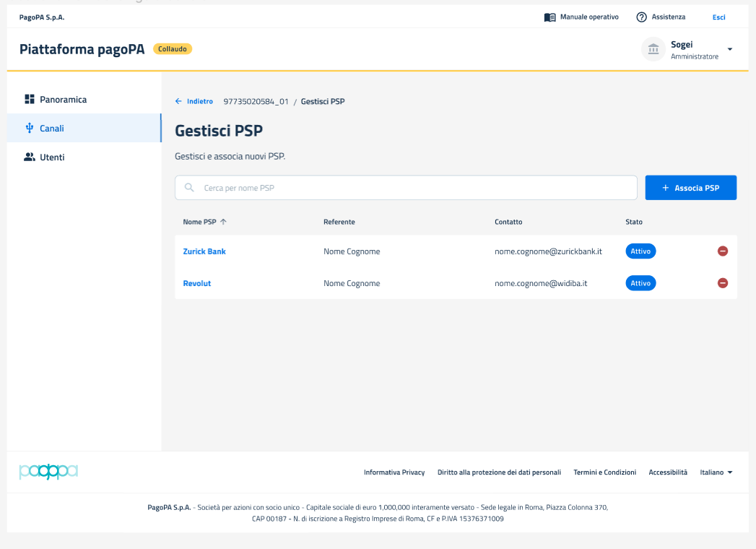Open the Zurick Bank PSP link
The width and height of the screenshot is (756, 549).
pyautogui.click(x=204, y=251)
